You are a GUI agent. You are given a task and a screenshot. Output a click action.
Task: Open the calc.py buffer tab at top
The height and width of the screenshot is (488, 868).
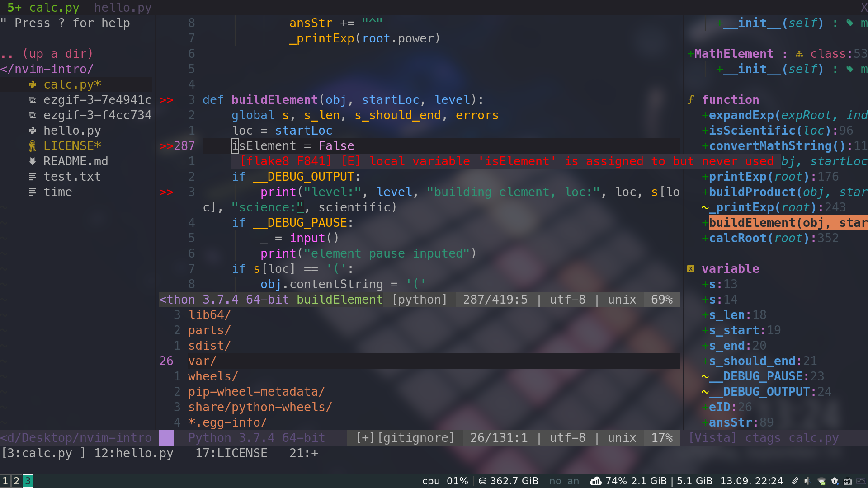(x=43, y=8)
